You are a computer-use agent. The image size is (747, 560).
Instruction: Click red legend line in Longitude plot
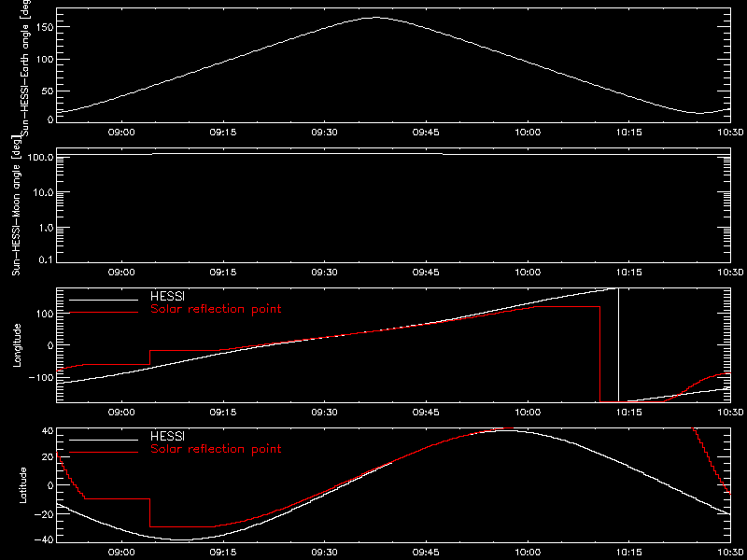pos(104,313)
